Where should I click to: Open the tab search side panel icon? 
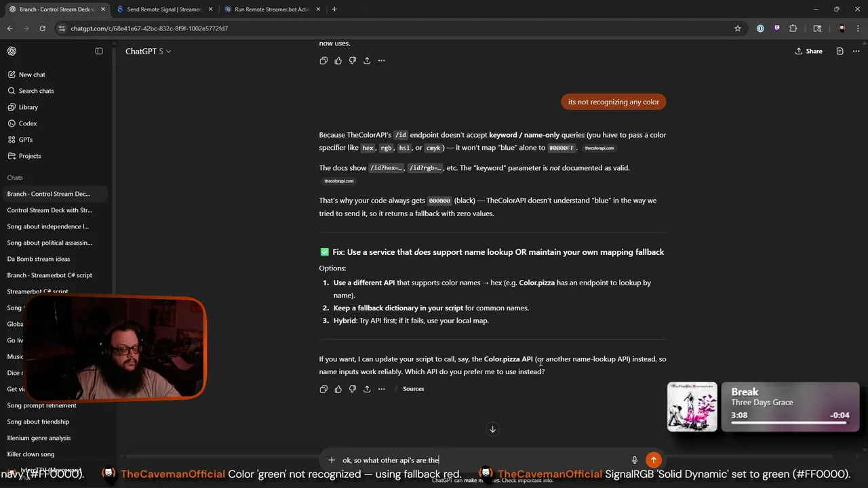click(817, 28)
